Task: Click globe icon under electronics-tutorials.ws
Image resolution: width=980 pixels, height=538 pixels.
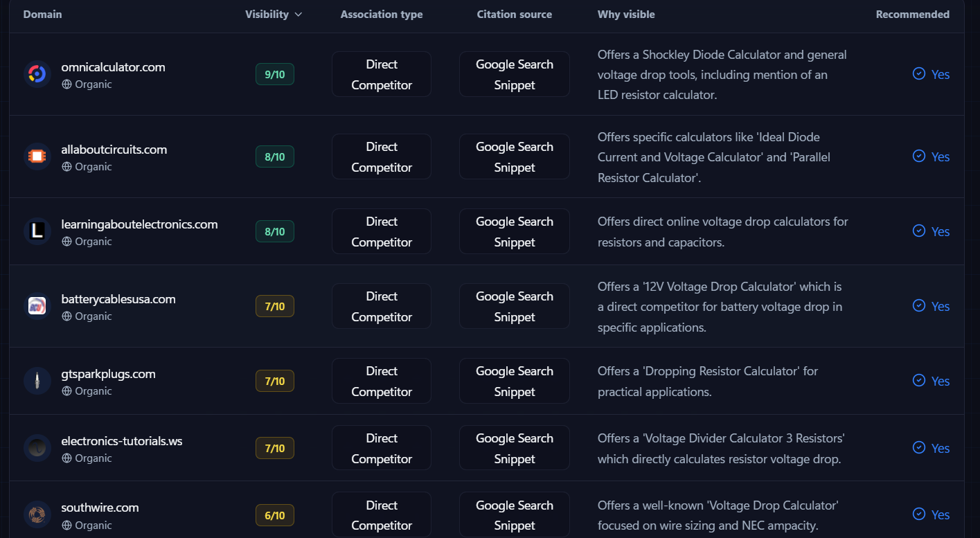Action: [x=66, y=458]
